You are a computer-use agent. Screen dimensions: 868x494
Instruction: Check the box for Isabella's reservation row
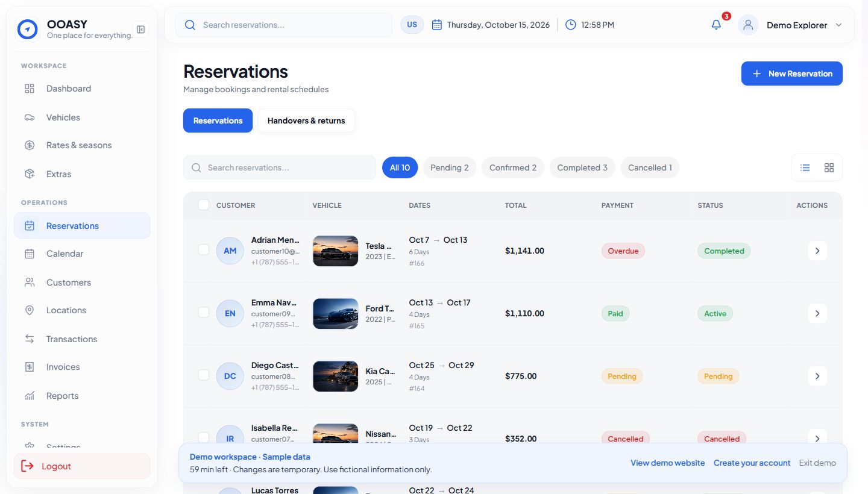pyautogui.click(x=204, y=437)
